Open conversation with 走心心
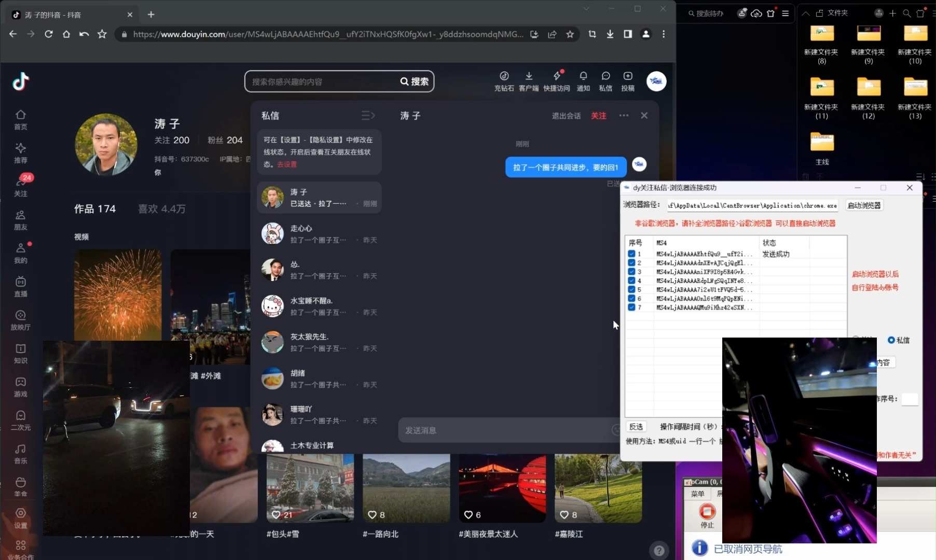 point(319,234)
